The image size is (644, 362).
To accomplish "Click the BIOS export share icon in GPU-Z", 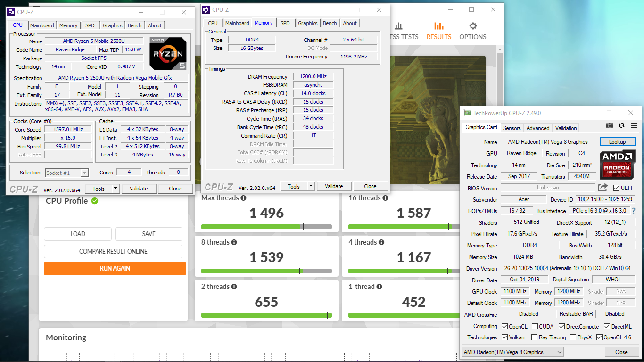I will 603,188.
